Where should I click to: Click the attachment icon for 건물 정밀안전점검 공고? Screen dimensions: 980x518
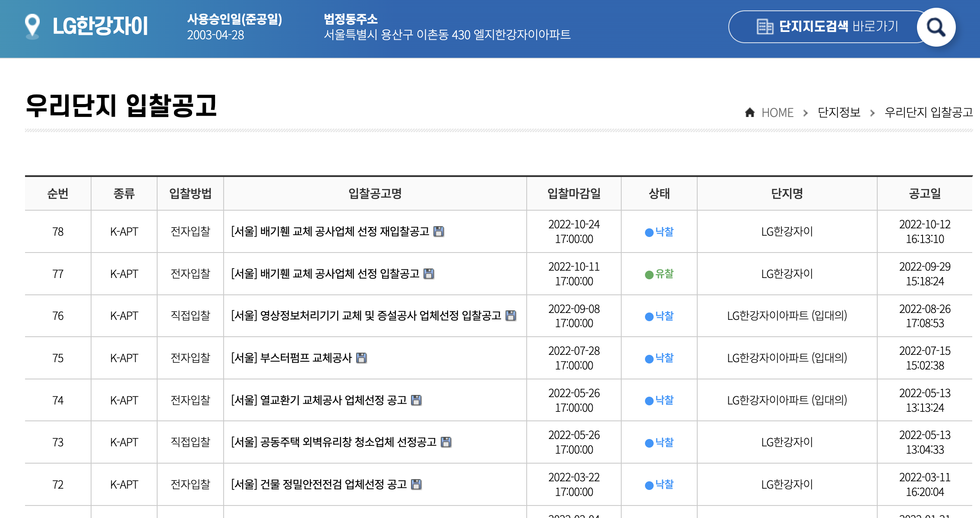click(x=416, y=484)
